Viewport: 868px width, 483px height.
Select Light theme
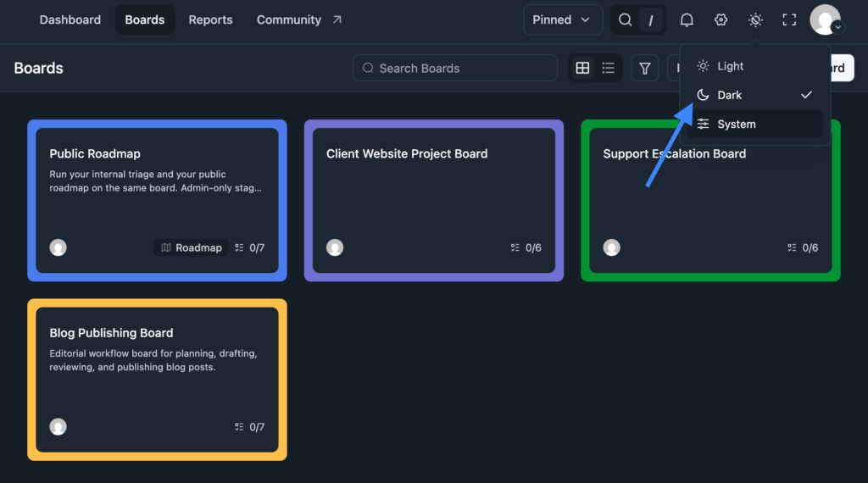(755, 66)
